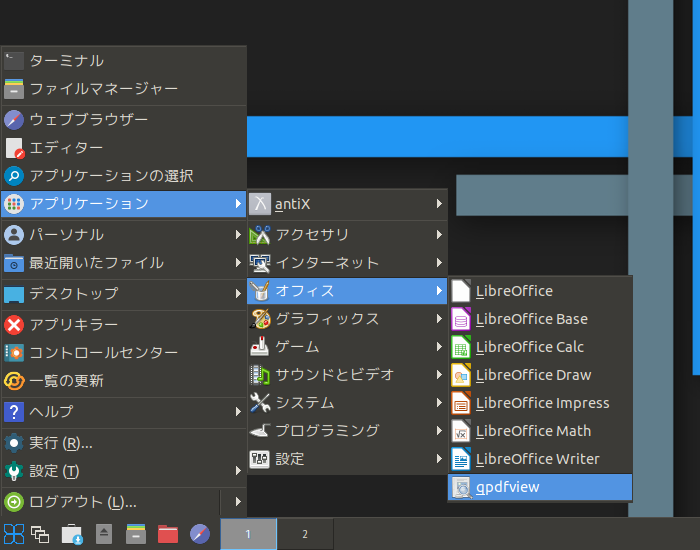This screenshot has height=550, width=700.
Task: Click the ターミナル label
Action: (x=67, y=61)
